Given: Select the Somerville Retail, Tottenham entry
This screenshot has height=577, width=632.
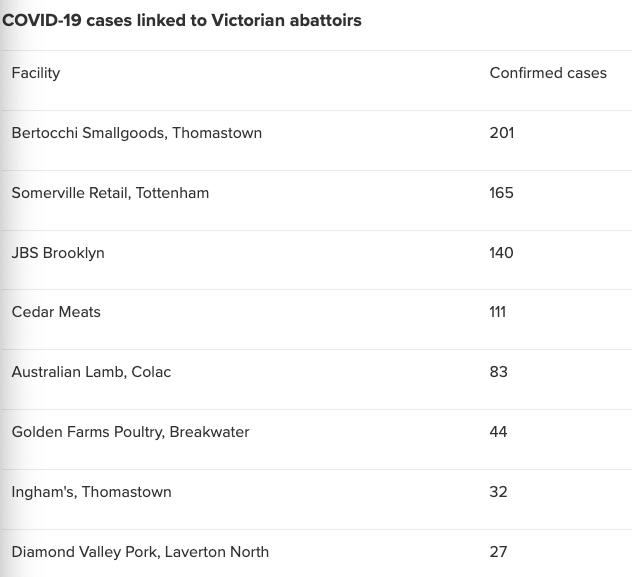Looking at the screenshot, I should [110, 193].
